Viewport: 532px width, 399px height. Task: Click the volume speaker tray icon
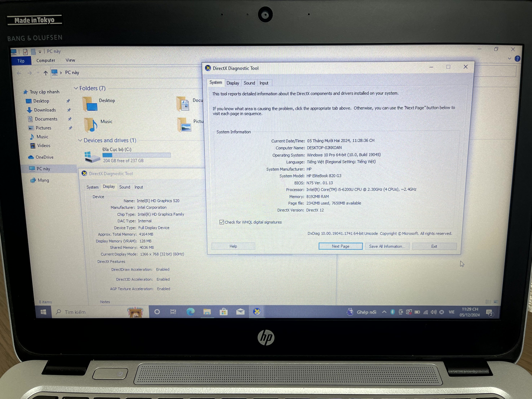point(433,312)
